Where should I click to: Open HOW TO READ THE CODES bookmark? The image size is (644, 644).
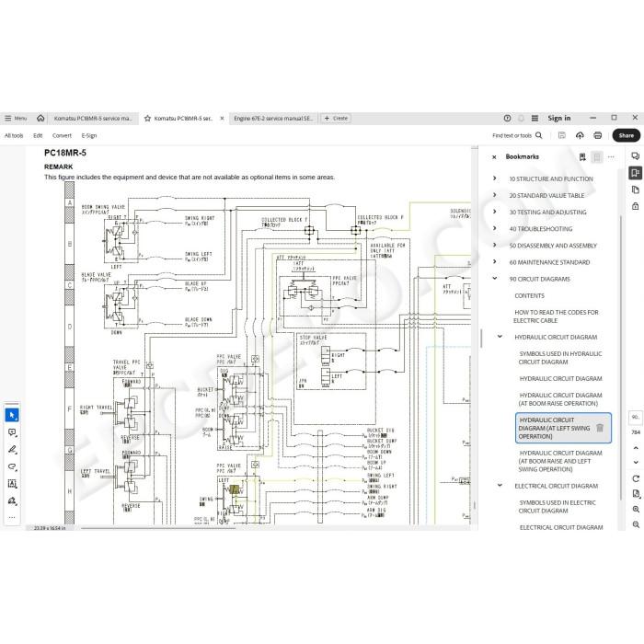click(556, 316)
